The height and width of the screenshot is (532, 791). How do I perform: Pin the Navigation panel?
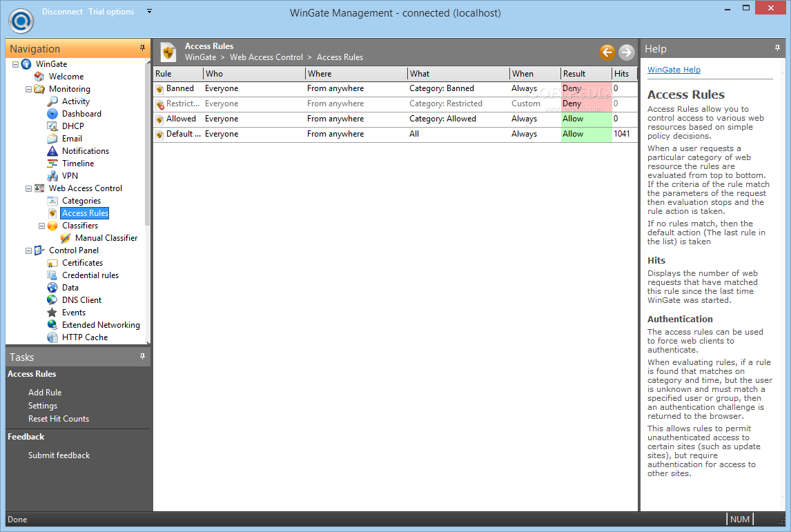[142, 48]
